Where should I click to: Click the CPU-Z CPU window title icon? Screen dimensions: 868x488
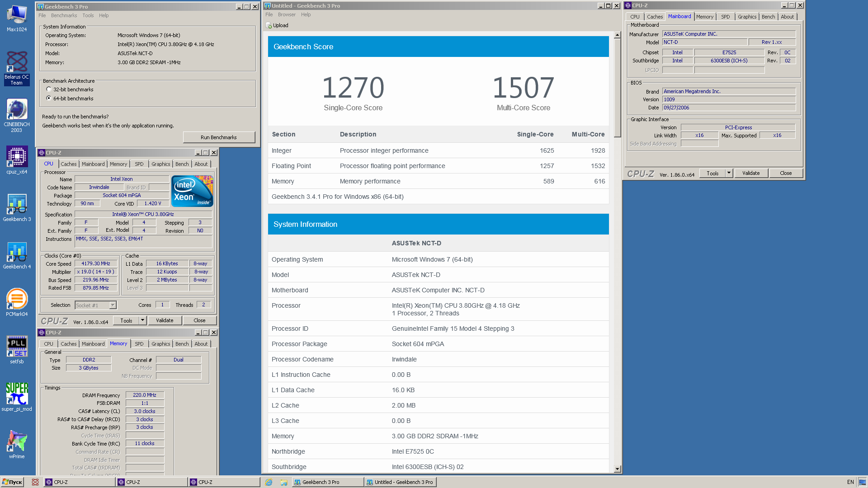click(42, 153)
